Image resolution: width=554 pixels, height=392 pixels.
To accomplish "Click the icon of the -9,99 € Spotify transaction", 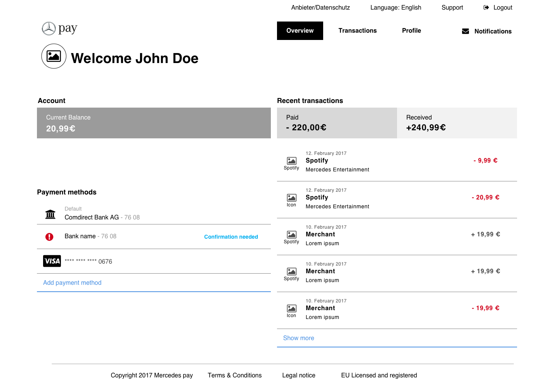I will 292,161.
